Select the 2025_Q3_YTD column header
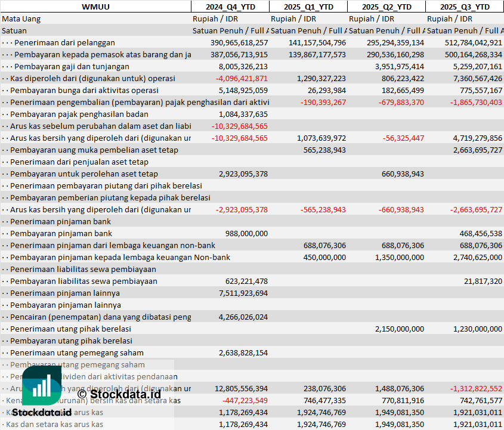Screen dimensions: 504x430 coord(465,7)
